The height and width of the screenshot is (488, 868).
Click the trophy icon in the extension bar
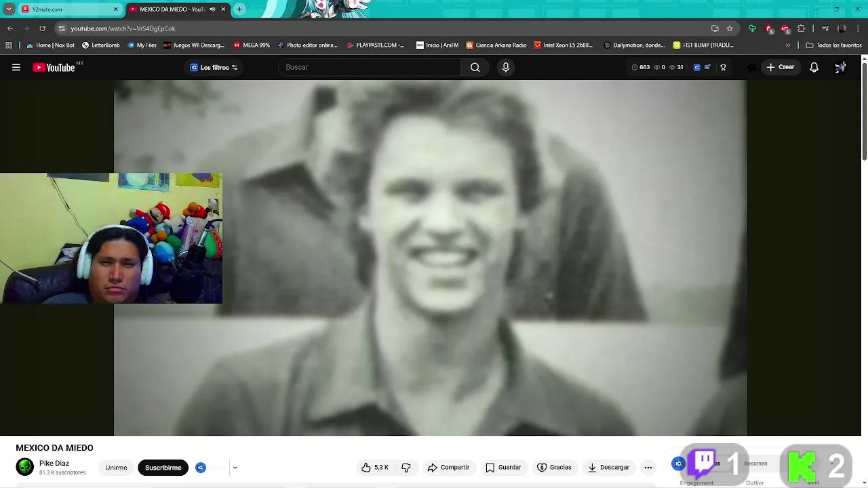coord(724,67)
